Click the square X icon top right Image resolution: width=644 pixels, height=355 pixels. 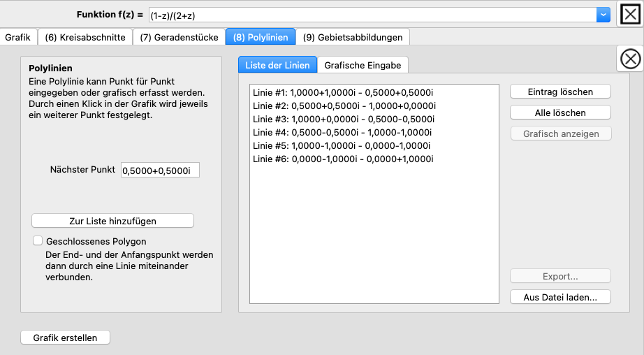[630, 14]
